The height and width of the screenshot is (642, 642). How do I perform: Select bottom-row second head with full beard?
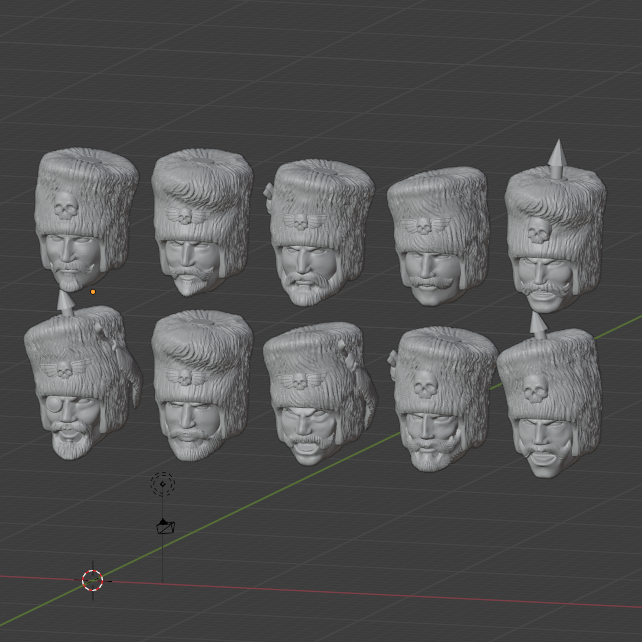(202, 385)
